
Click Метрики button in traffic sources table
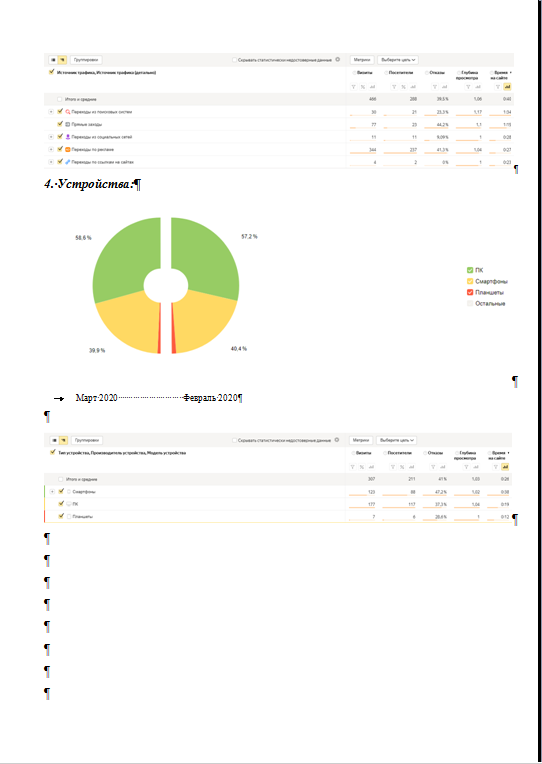[362, 60]
